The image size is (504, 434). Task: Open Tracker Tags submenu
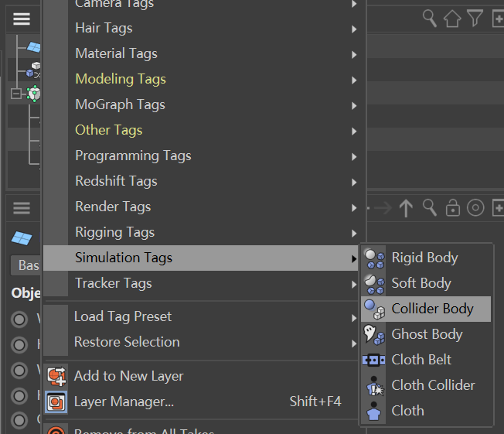pos(200,283)
